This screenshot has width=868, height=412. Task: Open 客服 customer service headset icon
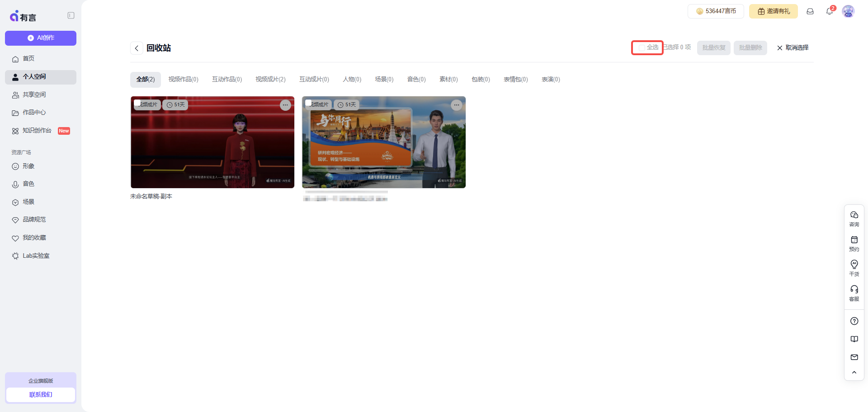pyautogui.click(x=854, y=292)
